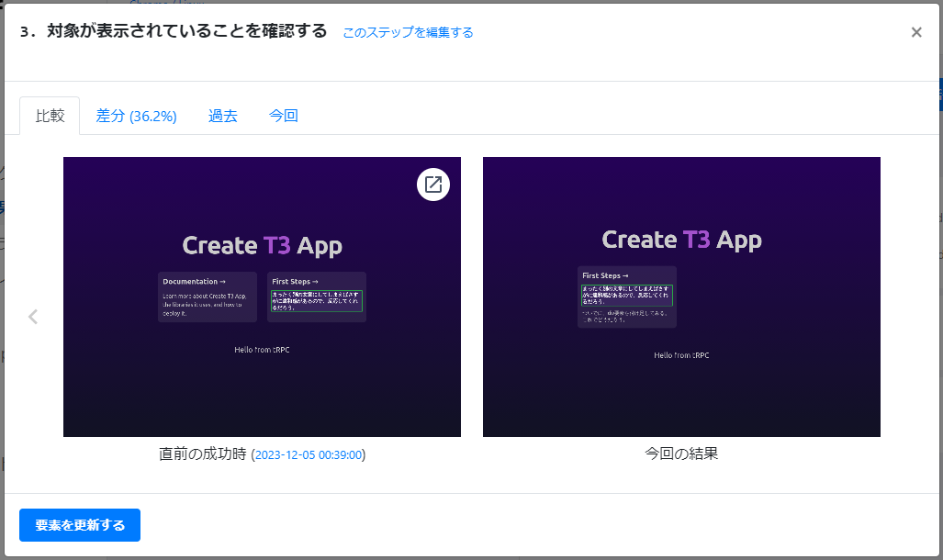This screenshot has height=560, width=943.
Task: Click the 直前の成功時 caption label
Action: click(x=203, y=454)
